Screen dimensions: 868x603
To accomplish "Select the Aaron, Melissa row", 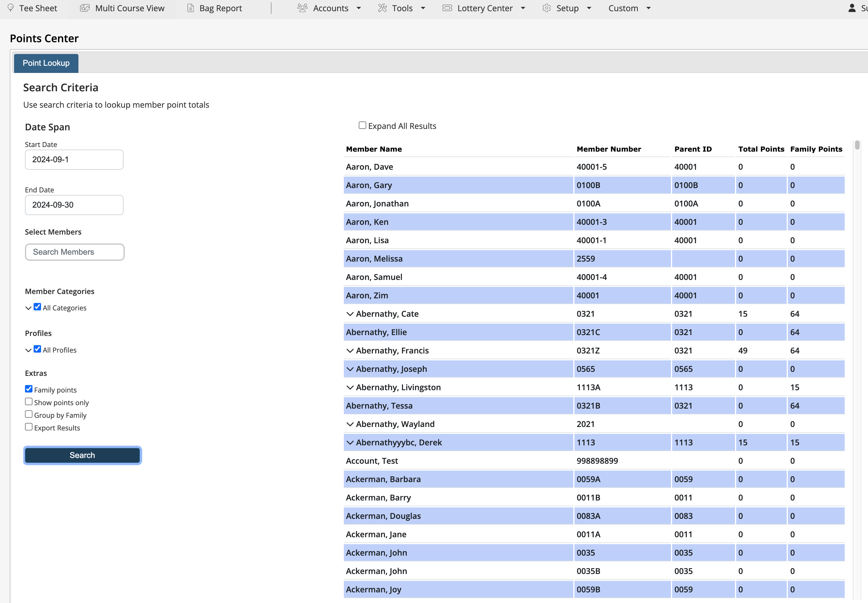I will tap(594, 259).
